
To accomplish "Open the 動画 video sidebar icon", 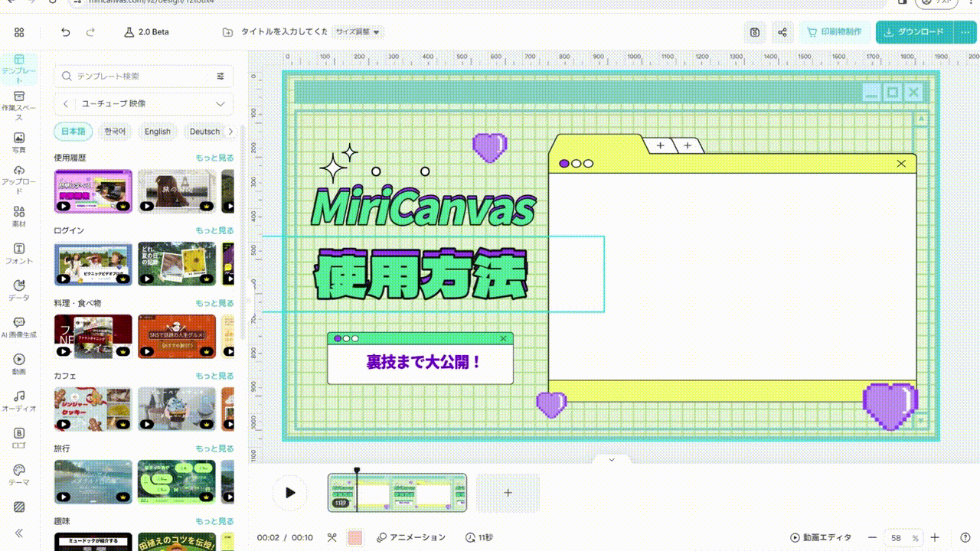I will (19, 364).
